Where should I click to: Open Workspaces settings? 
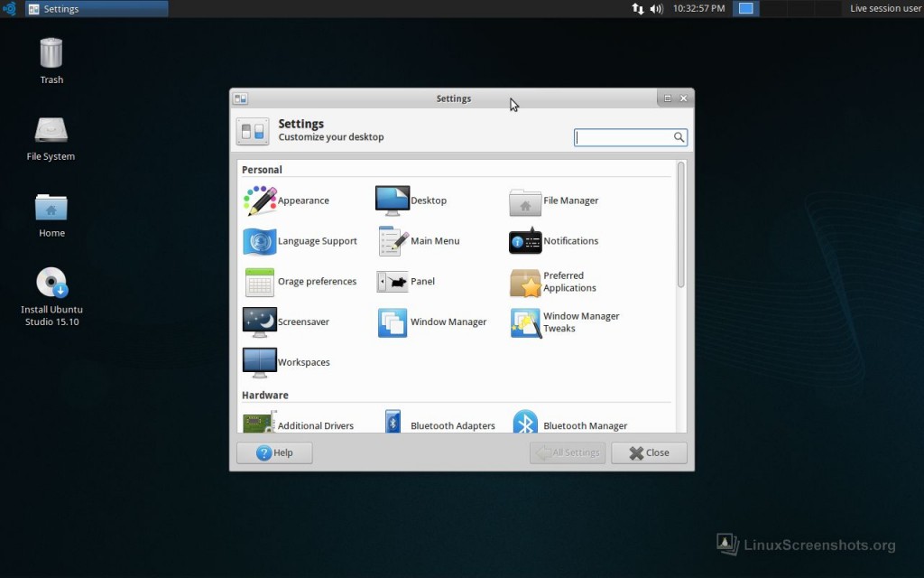tap(260, 362)
